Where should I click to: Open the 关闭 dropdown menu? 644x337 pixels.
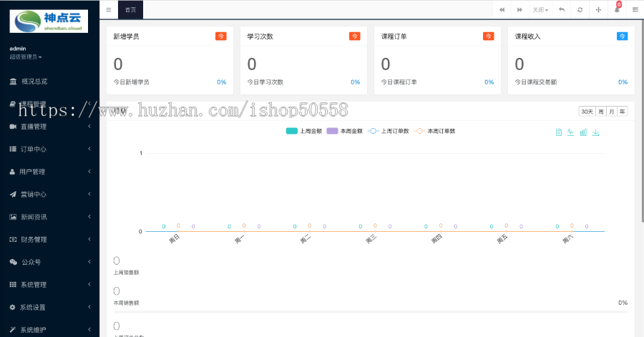[540, 10]
